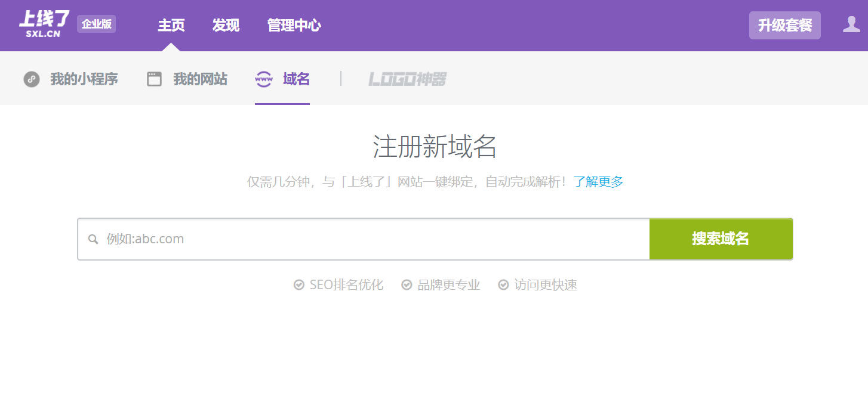This screenshot has height=418, width=868.
Task: Open the 发现 menu item
Action: click(x=226, y=26)
